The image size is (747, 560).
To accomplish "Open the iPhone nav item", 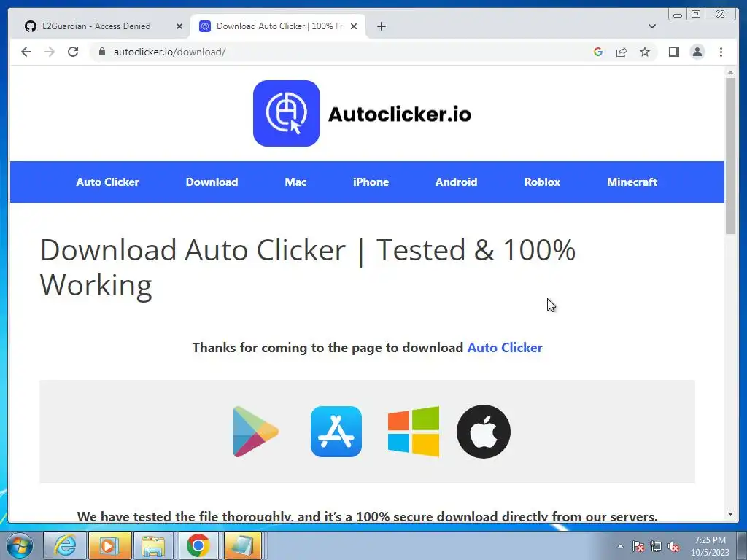I will coord(371,182).
